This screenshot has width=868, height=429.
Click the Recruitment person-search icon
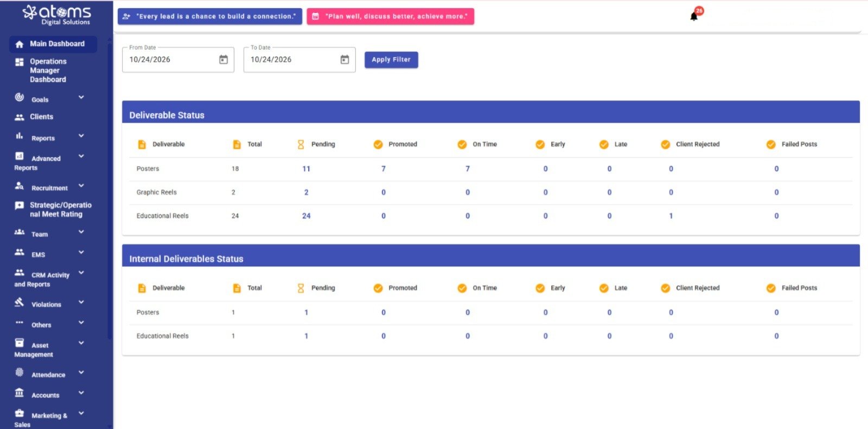pos(20,186)
